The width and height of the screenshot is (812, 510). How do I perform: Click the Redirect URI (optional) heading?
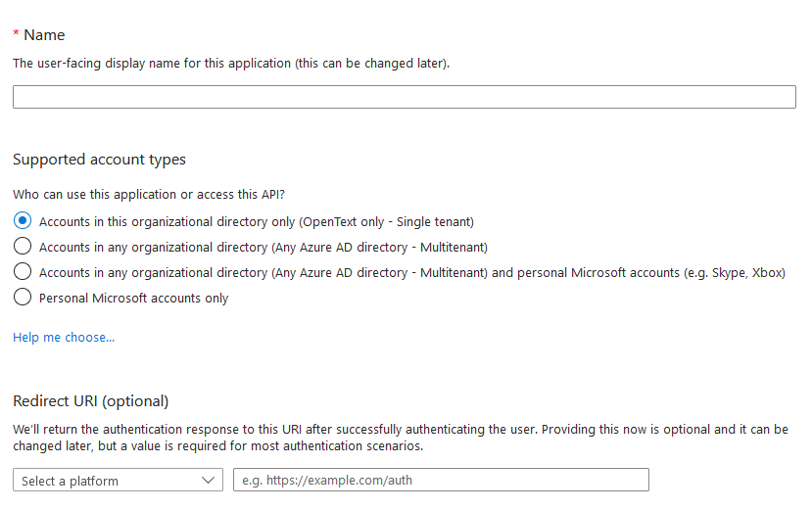[90, 401]
